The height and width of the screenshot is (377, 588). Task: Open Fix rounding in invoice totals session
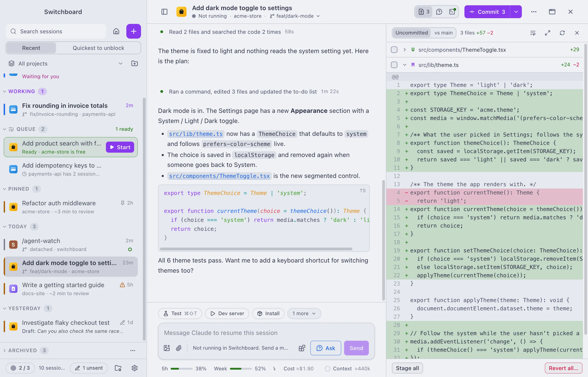[71, 109]
